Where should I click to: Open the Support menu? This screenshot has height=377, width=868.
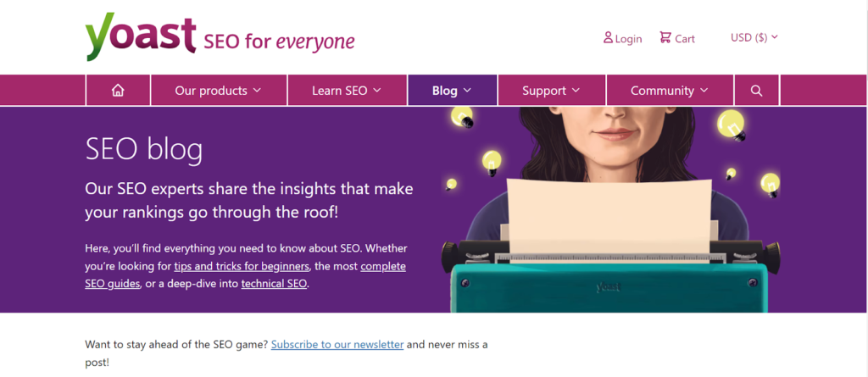tap(551, 91)
